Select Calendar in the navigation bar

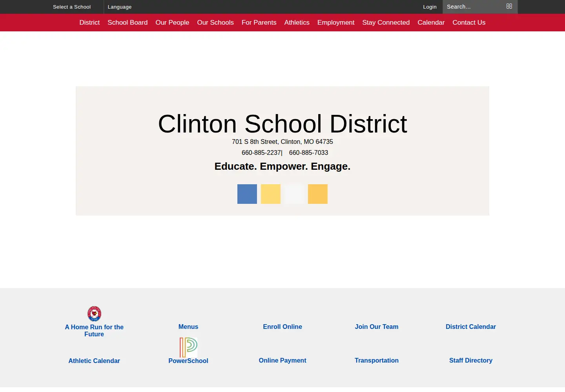pyautogui.click(x=431, y=22)
